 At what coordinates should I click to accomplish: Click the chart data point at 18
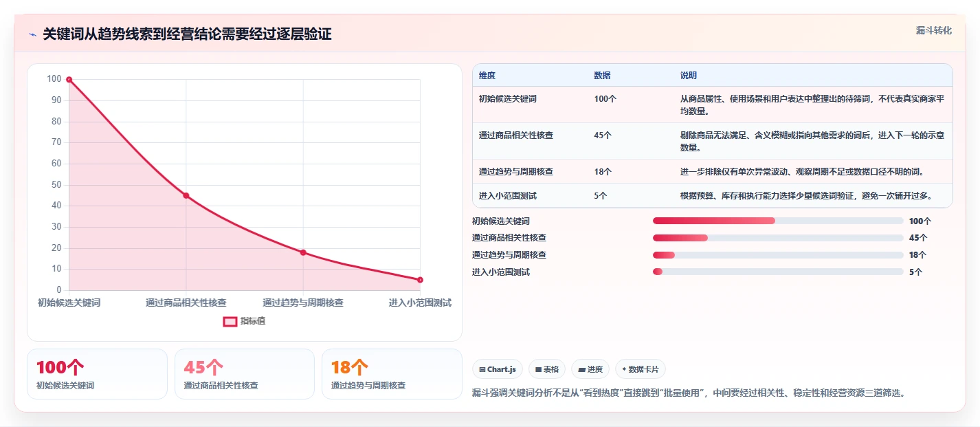[303, 252]
